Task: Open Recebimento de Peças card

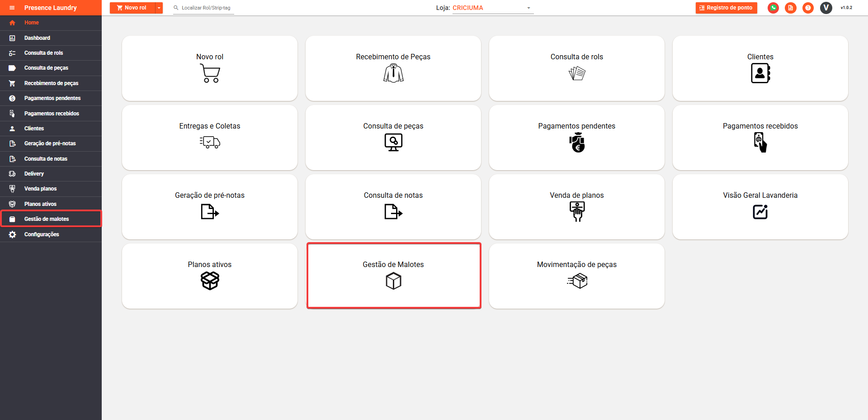Action: click(393, 68)
